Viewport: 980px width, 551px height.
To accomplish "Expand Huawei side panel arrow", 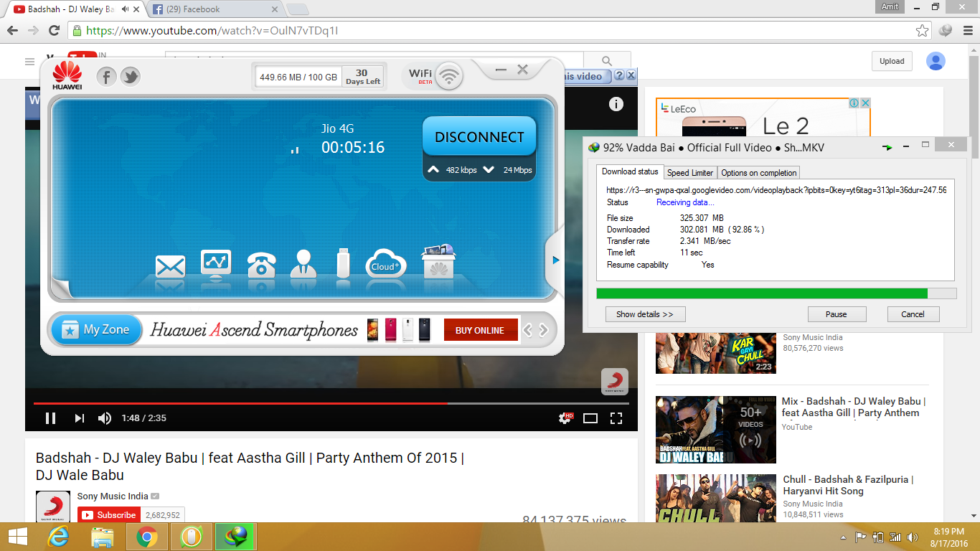I will click(555, 260).
